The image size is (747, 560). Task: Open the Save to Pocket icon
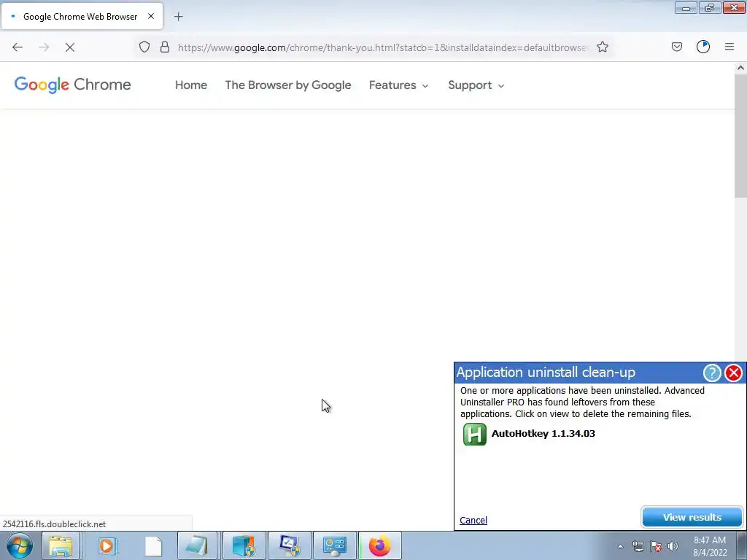point(676,47)
